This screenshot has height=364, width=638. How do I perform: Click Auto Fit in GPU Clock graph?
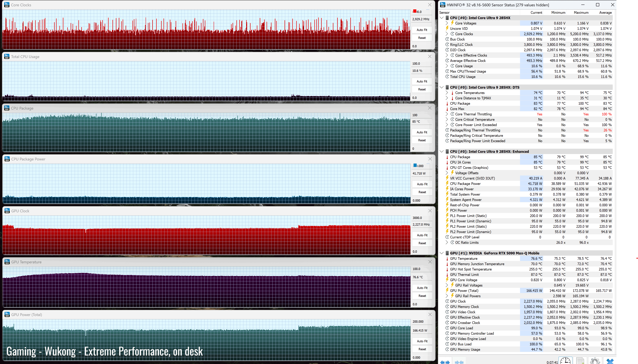(422, 235)
